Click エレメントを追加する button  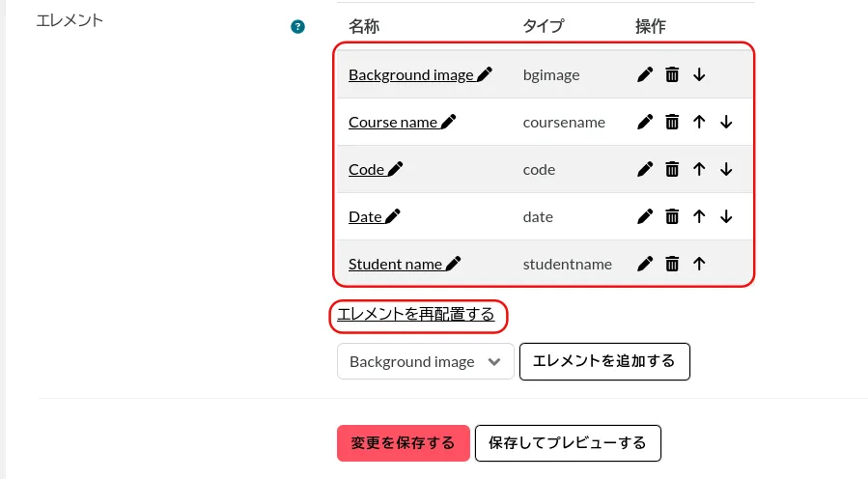click(x=603, y=361)
